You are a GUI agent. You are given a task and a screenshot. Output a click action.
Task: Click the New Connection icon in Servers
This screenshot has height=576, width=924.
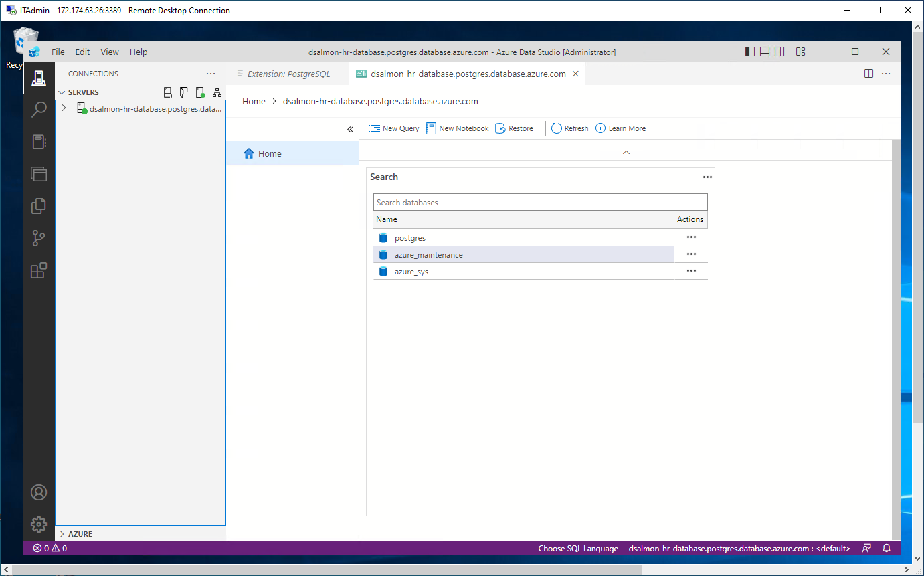pyautogui.click(x=169, y=92)
